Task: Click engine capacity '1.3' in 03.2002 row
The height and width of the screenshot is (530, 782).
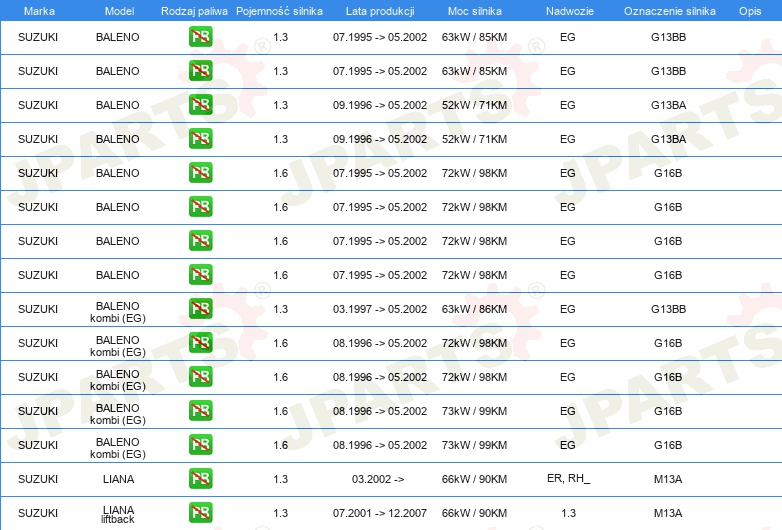Action: coord(280,479)
